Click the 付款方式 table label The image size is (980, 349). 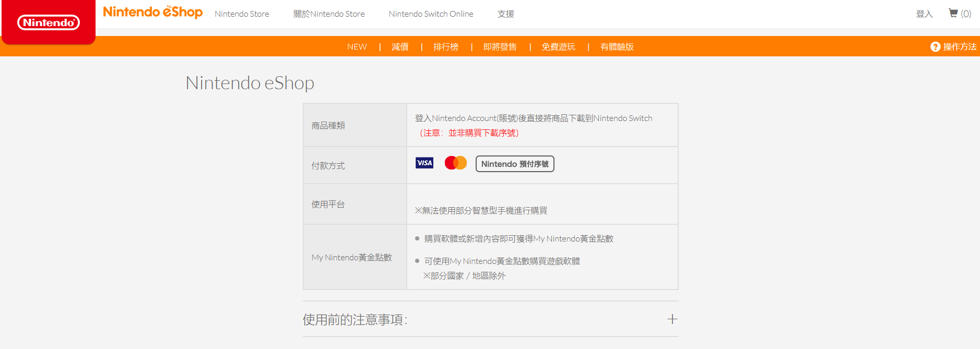click(x=328, y=166)
